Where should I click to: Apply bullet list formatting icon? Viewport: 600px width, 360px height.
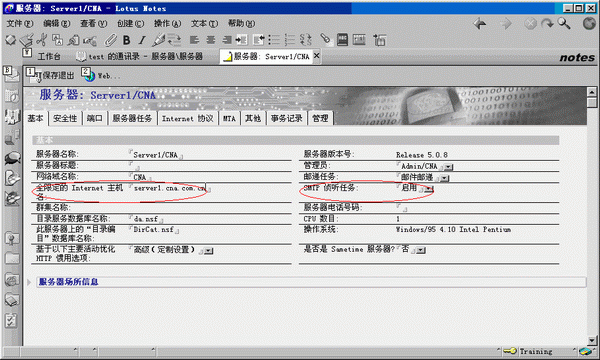(x=274, y=40)
